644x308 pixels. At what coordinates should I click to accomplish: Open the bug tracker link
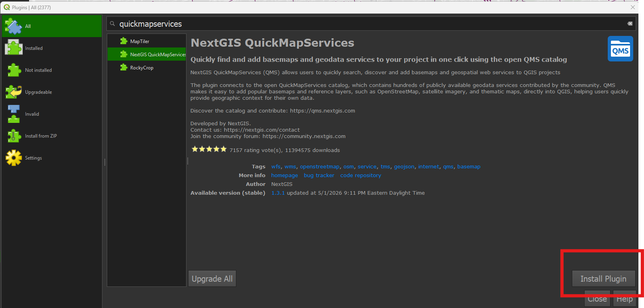point(319,176)
